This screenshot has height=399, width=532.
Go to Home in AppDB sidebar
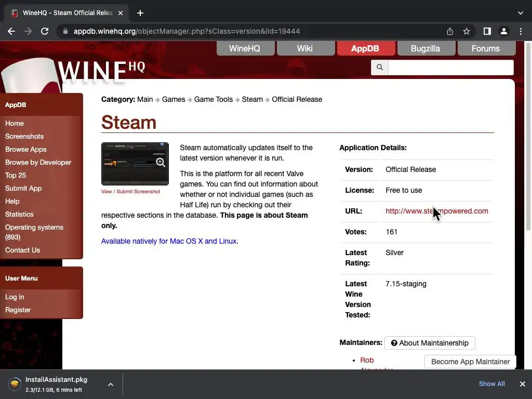point(14,124)
